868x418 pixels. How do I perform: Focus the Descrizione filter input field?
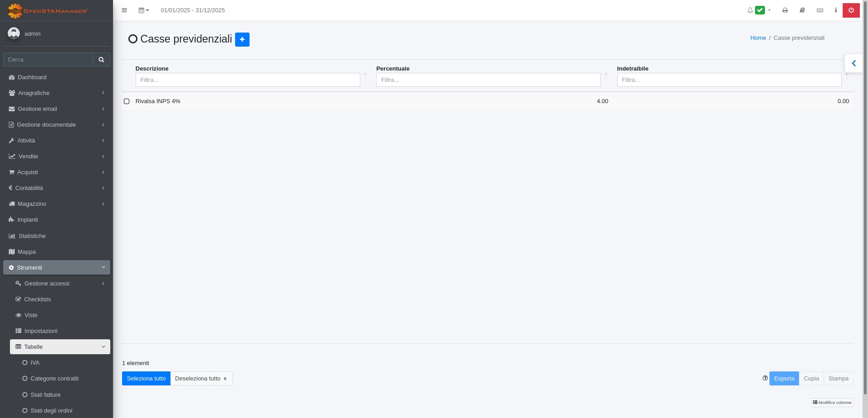coord(247,80)
